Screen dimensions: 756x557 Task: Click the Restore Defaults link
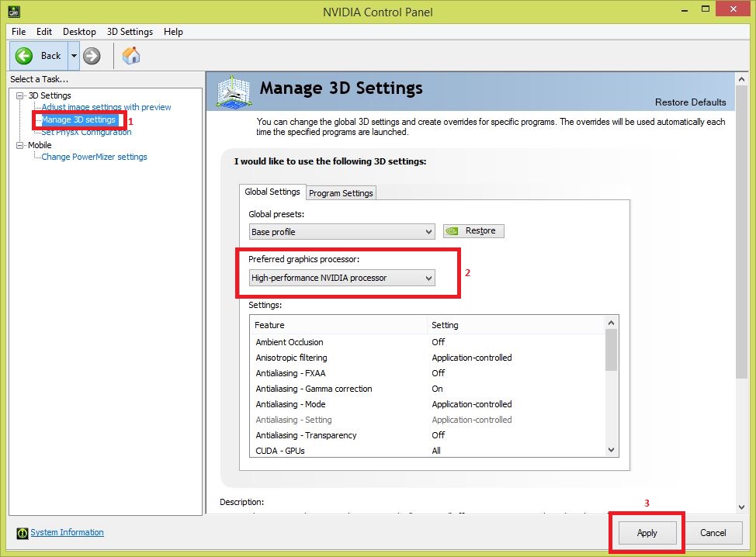pos(690,102)
